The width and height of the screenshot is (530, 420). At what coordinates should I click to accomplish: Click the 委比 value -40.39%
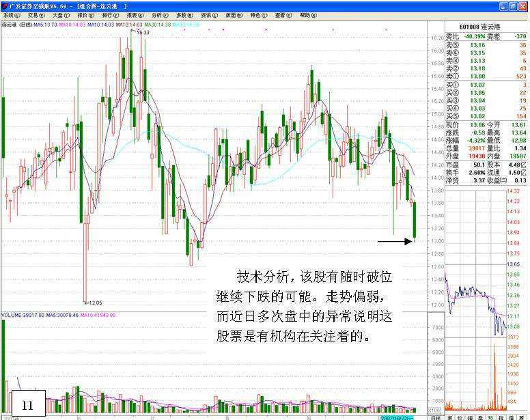click(475, 36)
